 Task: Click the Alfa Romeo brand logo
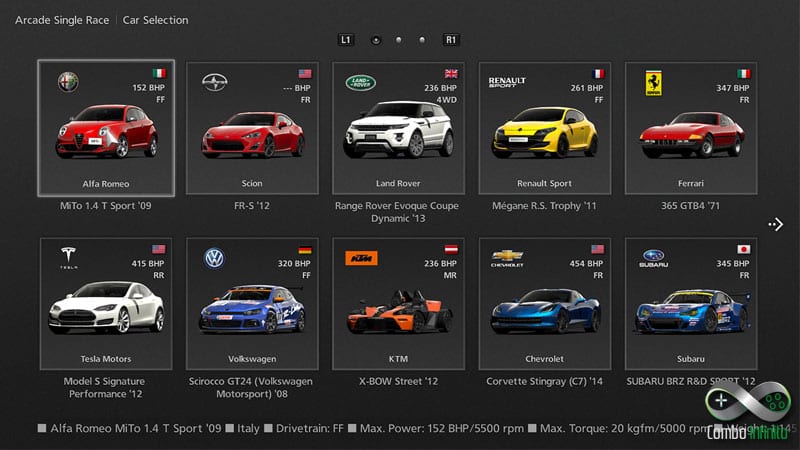[68, 82]
